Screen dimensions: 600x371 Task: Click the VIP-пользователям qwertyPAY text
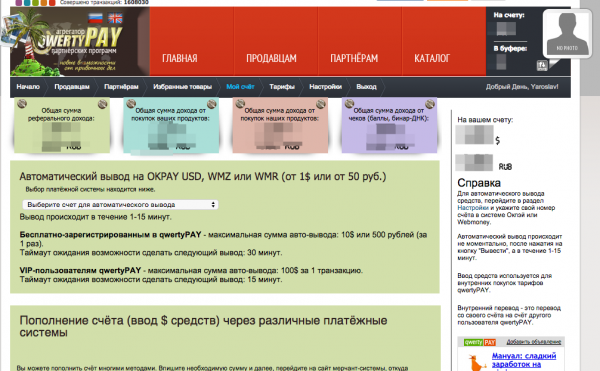(x=80, y=270)
